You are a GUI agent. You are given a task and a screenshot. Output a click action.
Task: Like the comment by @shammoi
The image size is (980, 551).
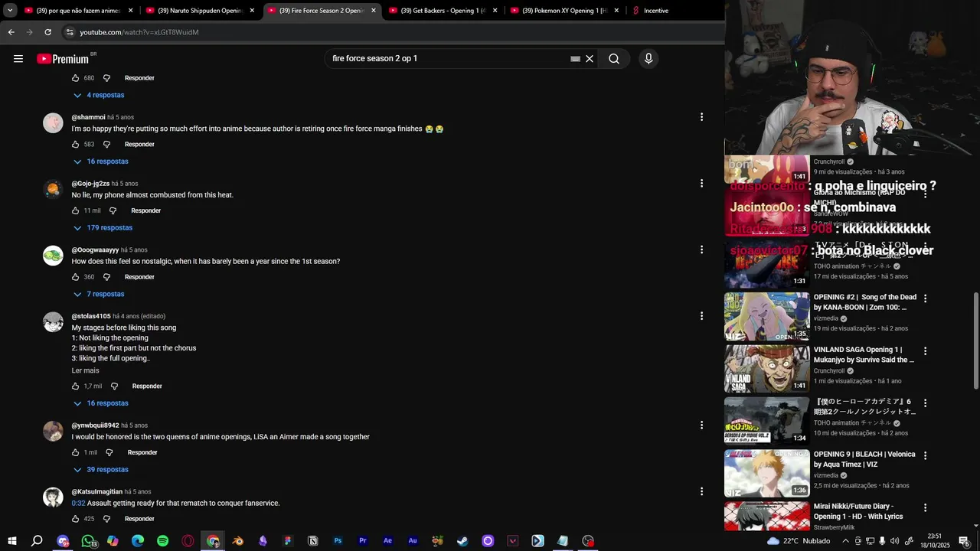[76, 145]
